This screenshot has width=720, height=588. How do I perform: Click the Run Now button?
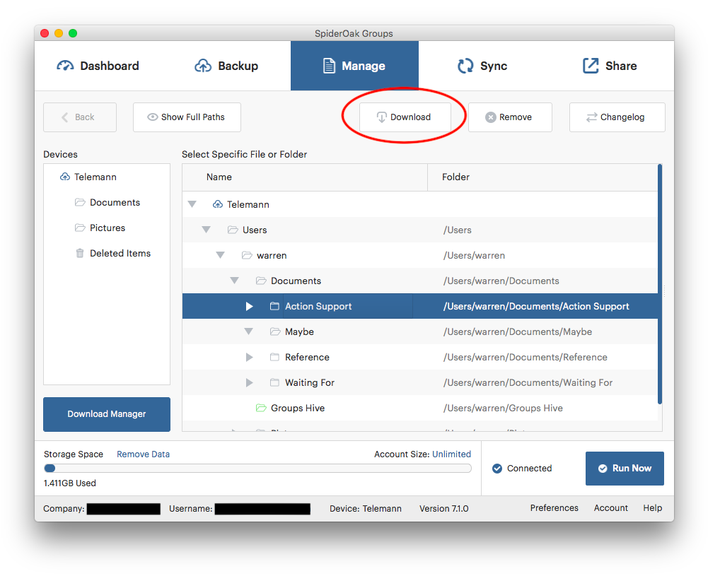(625, 469)
